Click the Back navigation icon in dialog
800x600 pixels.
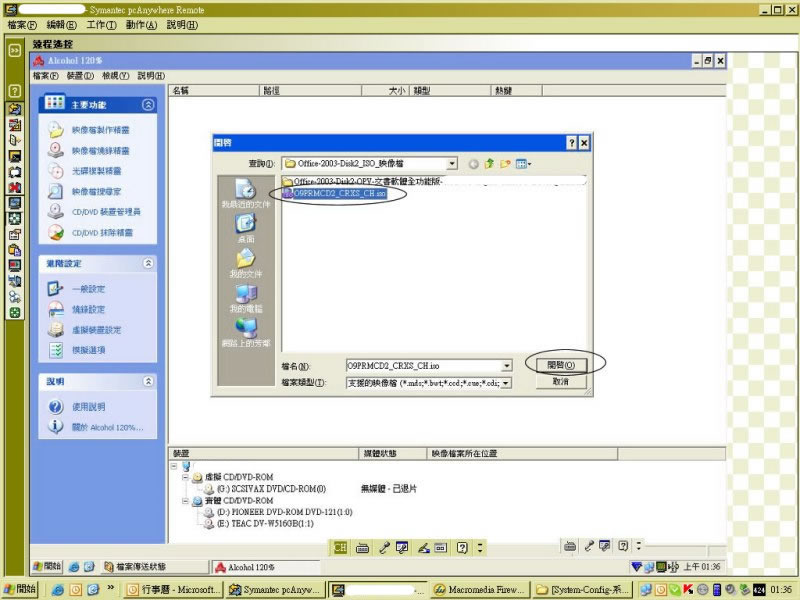point(473,163)
